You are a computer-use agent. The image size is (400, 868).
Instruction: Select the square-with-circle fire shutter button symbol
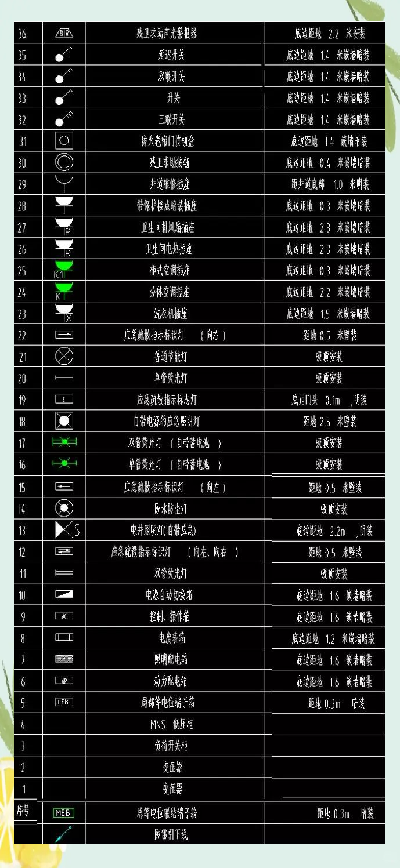pos(64,141)
